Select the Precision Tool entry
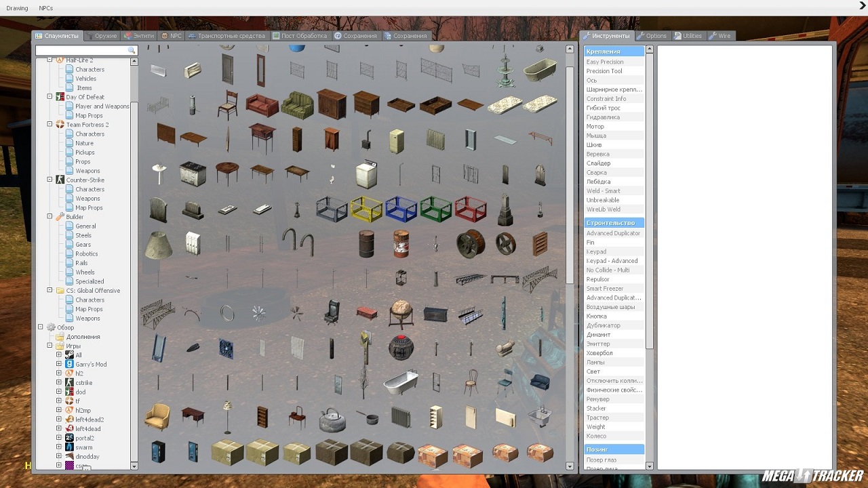Image resolution: width=868 pixels, height=488 pixels. point(604,71)
